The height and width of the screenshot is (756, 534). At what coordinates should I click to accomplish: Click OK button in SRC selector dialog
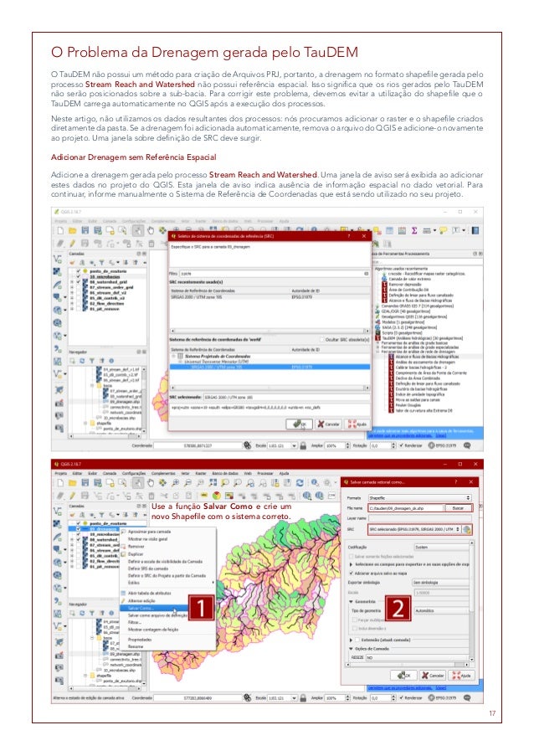tap(299, 424)
